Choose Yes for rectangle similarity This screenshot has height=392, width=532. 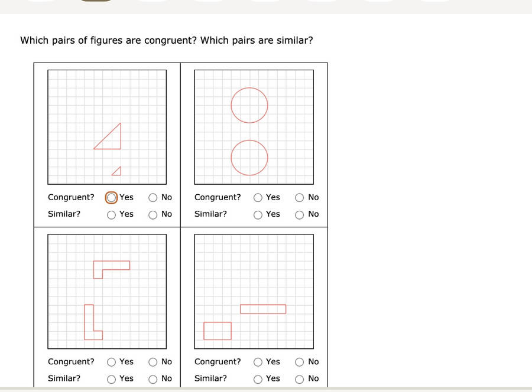click(258, 378)
